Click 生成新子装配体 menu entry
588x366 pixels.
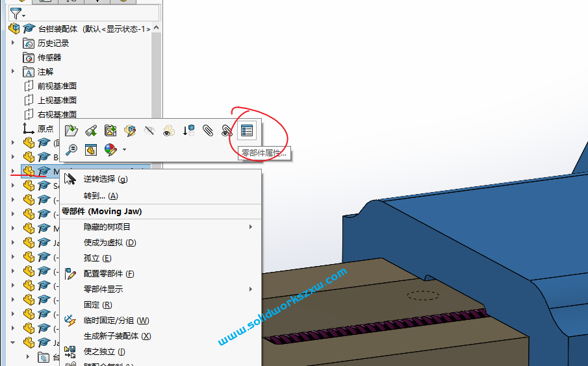pos(117,336)
